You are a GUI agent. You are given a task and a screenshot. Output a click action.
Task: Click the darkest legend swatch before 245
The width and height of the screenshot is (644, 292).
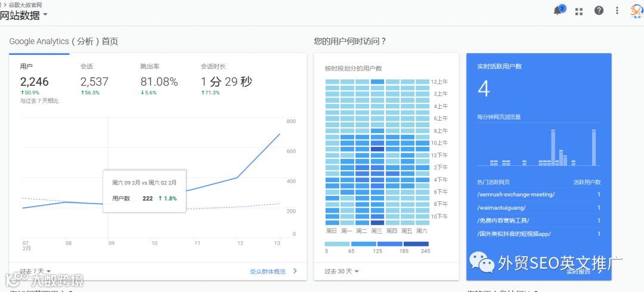(416, 244)
